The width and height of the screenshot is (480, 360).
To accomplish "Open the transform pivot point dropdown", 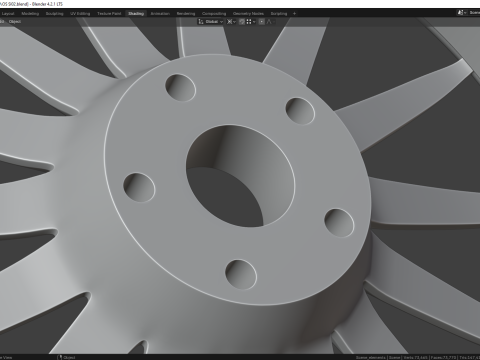I will pyautogui.click(x=231, y=22).
